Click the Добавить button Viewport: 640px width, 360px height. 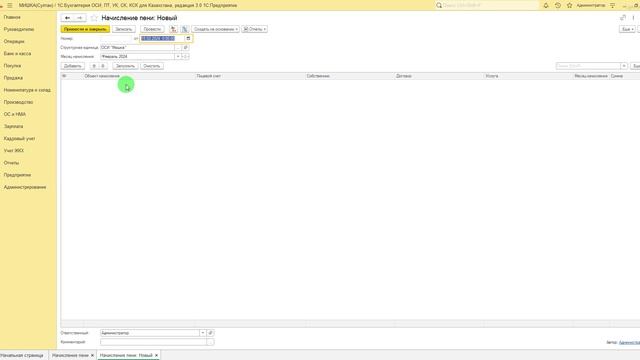73,66
